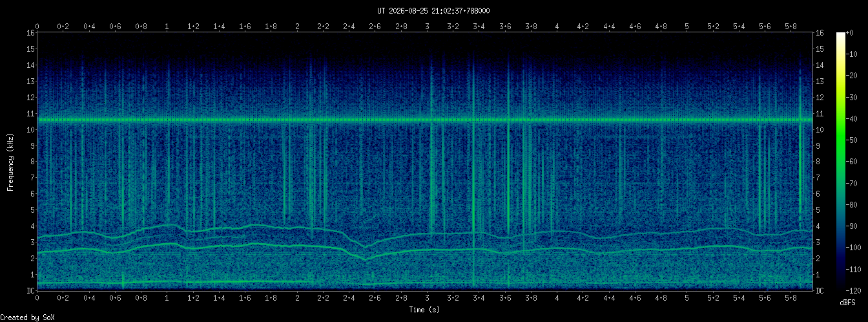
Task: Click the dip in whistler trace near 2.5 s
Action: pos(365,258)
